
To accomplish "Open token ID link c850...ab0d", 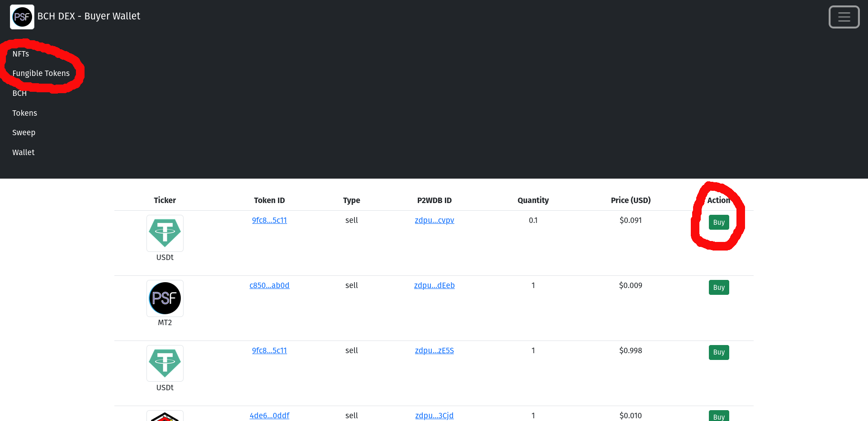I will [x=269, y=285].
